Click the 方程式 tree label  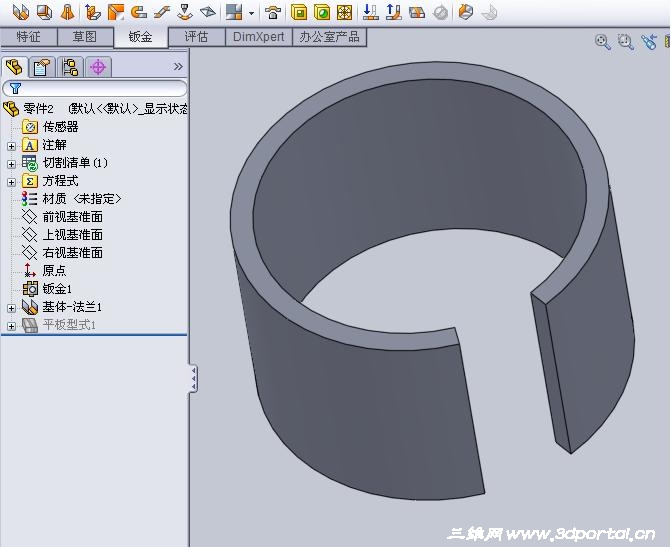click(60, 181)
